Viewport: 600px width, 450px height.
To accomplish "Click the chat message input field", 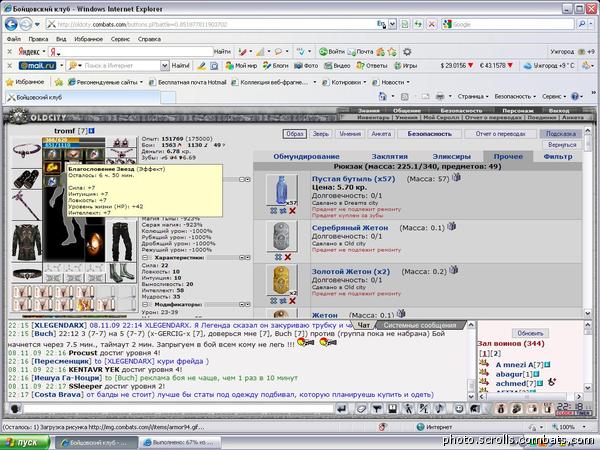I will click(178, 409).
